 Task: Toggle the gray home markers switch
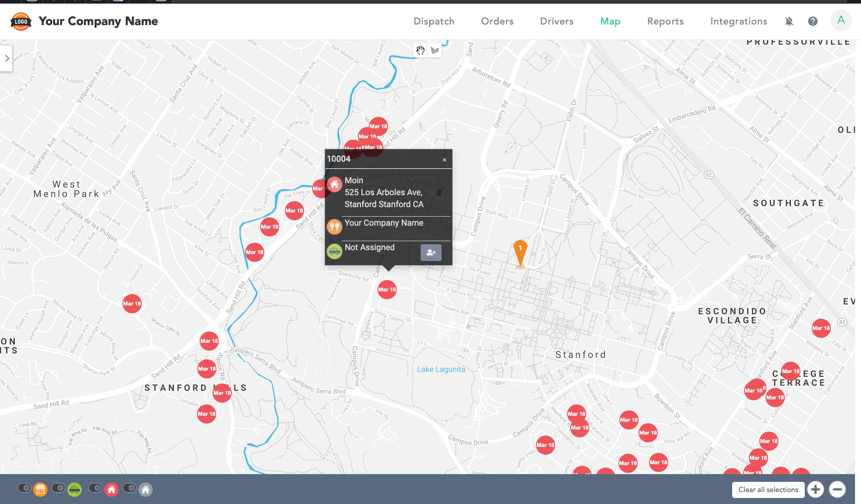(x=129, y=488)
